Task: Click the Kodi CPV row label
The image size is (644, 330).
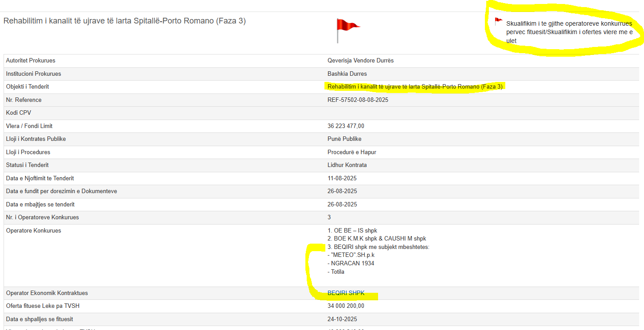Action: pyautogui.click(x=19, y=113)
